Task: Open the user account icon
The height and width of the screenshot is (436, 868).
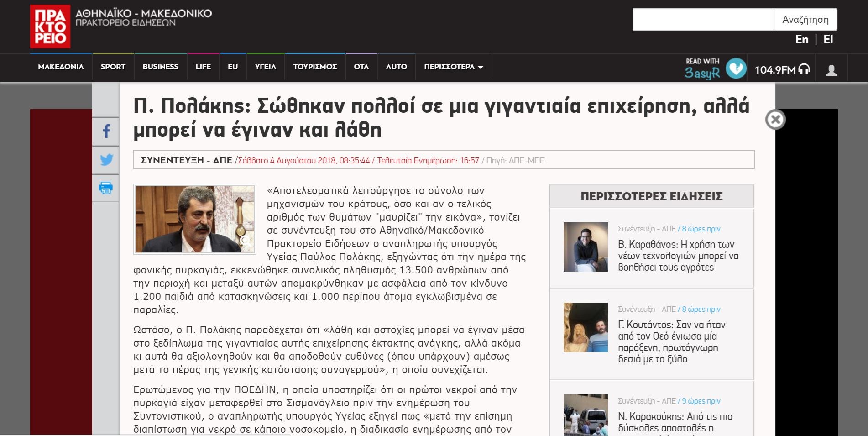Action: coord(831,70)
